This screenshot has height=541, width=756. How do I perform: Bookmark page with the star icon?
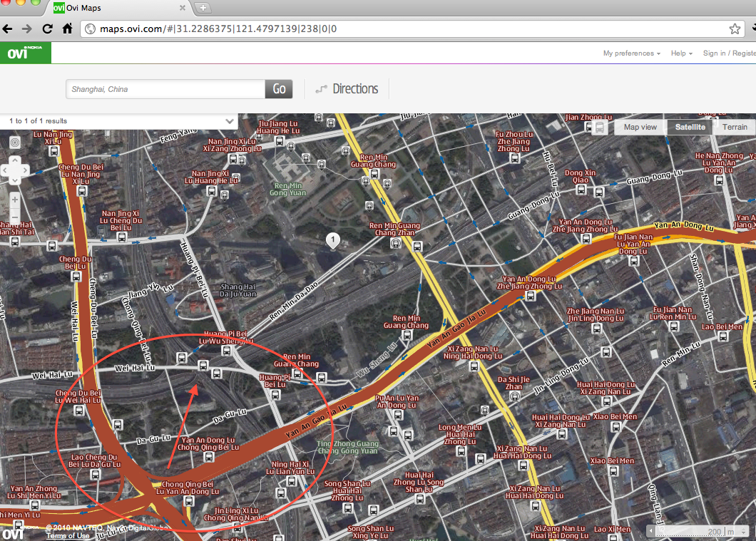pyautogui.click(x=735, y=29)
